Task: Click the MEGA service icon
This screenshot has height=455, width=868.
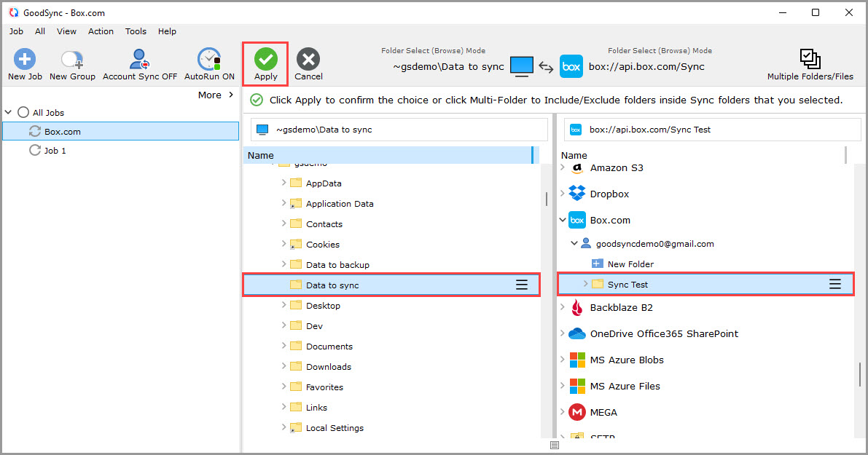Action: (577, 413)
